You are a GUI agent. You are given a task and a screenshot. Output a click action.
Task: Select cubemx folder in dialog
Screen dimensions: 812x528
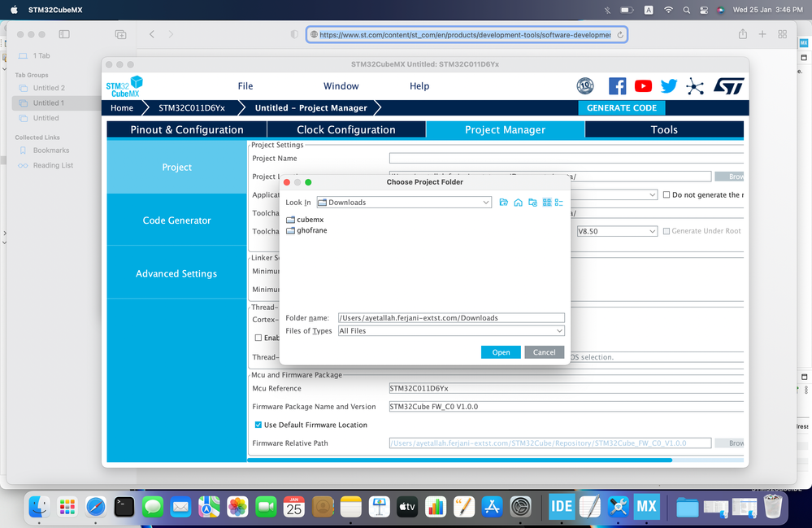(x=305, y=220)
